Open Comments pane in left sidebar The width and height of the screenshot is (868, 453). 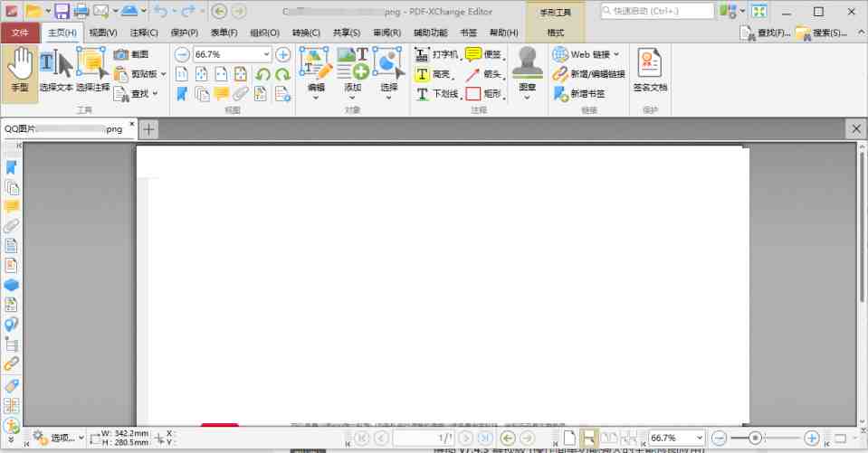[x=11, y=206]
